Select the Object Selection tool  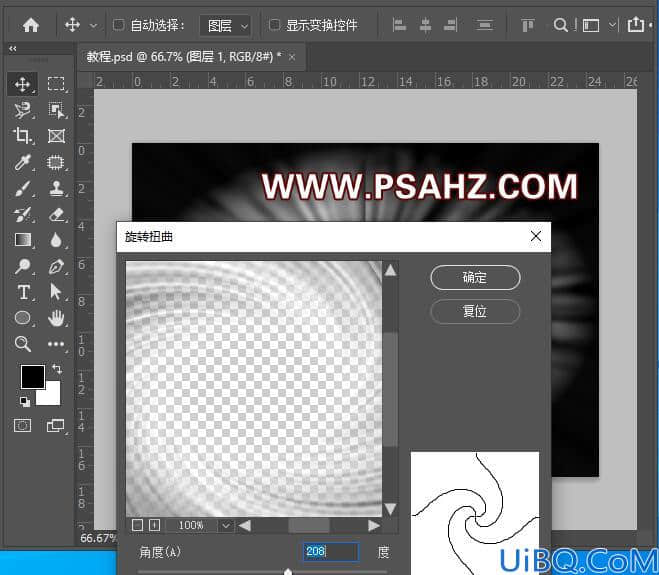tap(56, 110)
